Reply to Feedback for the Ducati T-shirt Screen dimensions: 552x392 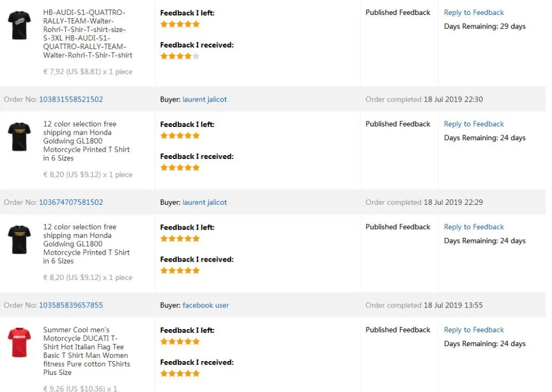474,330
